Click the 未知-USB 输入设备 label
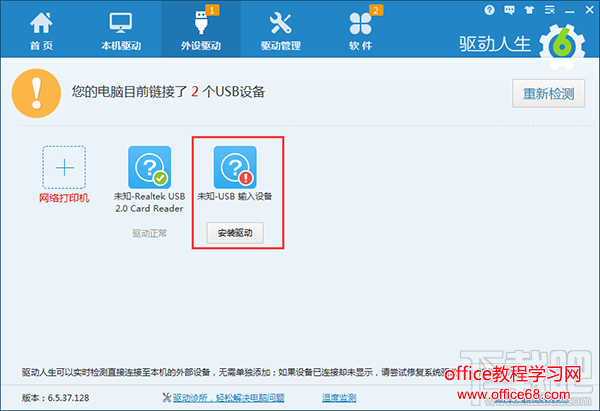 tap(235, 196)
